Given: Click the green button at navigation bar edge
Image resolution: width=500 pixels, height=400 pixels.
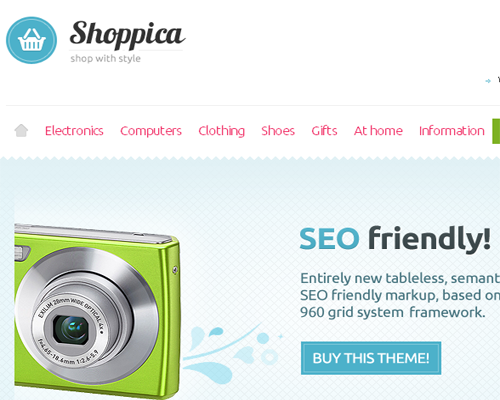Looking at the screenshot, I should coord(496,131).
